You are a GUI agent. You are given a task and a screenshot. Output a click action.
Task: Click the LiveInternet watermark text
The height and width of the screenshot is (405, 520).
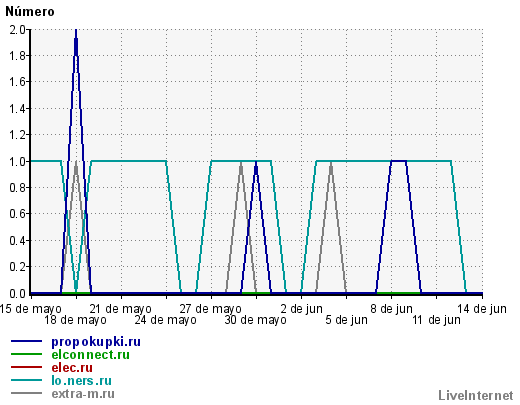(x=476, y=396)
